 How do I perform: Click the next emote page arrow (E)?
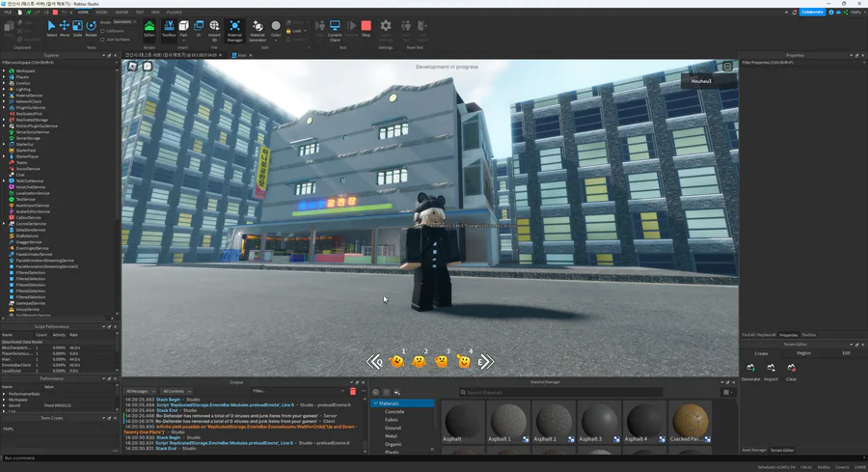pos(485,362)
